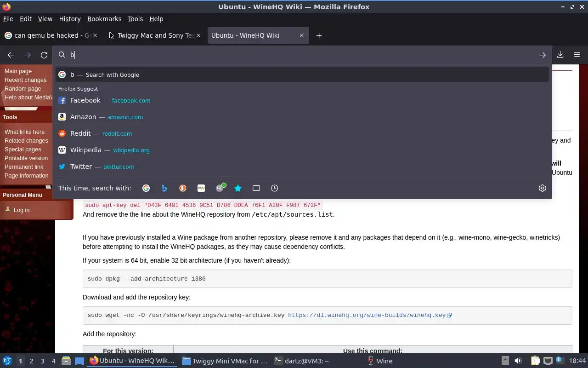Screen dimensions: 588x368
Task: Open the Tools menu
Action: click(x=135, y=19)
